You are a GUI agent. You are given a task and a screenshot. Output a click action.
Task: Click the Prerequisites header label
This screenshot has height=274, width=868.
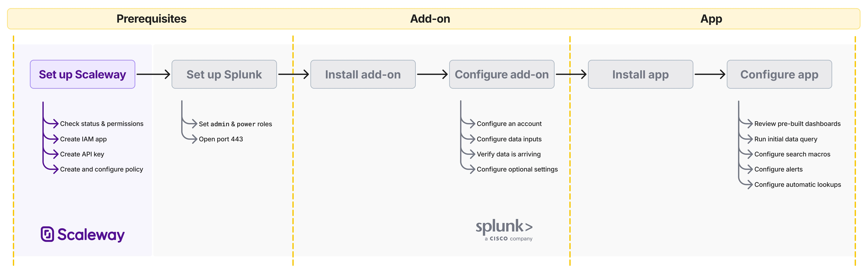(x=151, y=19)
